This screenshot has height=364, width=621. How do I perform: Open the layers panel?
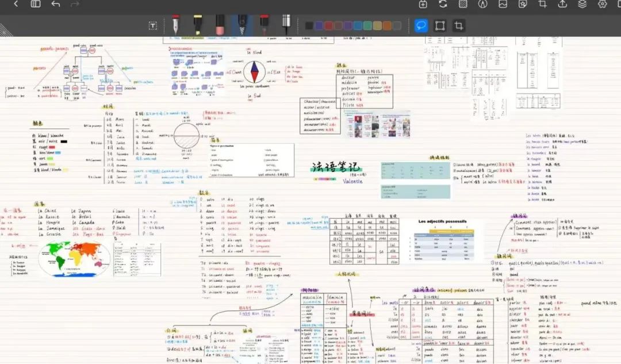tap(582, 4)
